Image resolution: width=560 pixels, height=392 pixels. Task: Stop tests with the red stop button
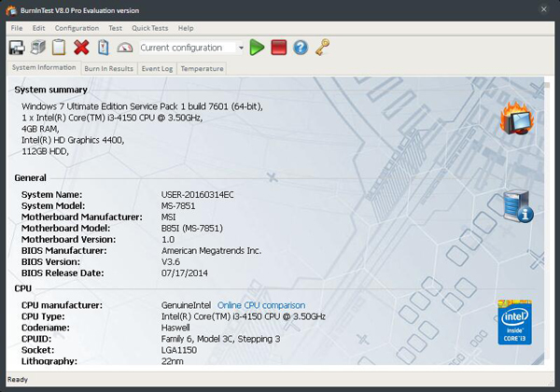[x=278, y=47]
